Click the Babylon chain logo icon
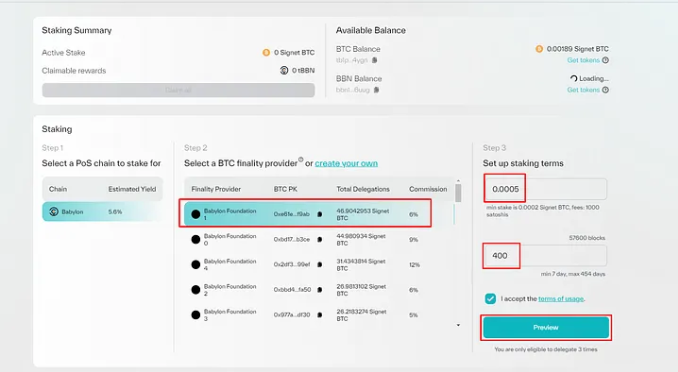The width and height of the screenshot is (678, 372). point(54,212)
